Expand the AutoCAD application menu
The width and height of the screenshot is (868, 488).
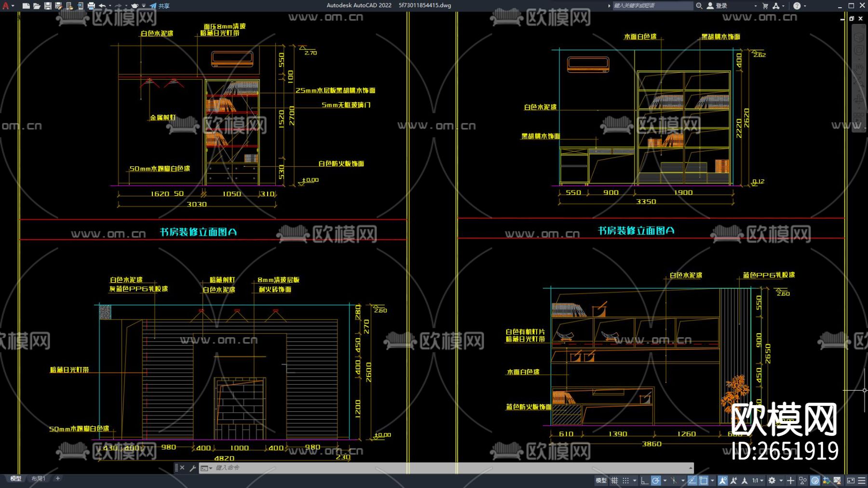click(x=6, y=6)
